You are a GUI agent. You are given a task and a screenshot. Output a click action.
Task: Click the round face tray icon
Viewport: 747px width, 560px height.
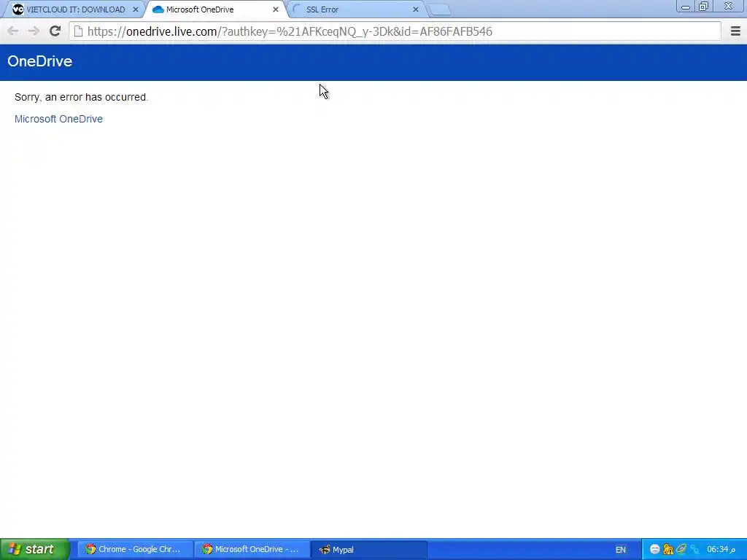point(654,550)
